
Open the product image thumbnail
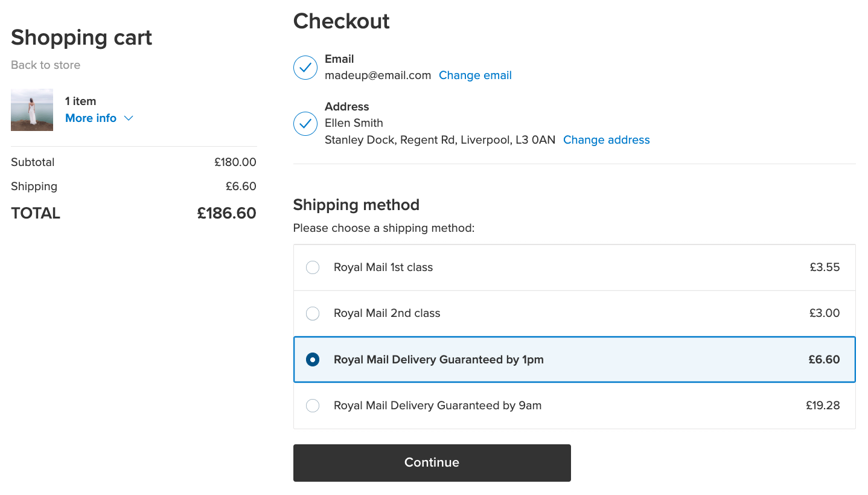click(x=31, y=109)
